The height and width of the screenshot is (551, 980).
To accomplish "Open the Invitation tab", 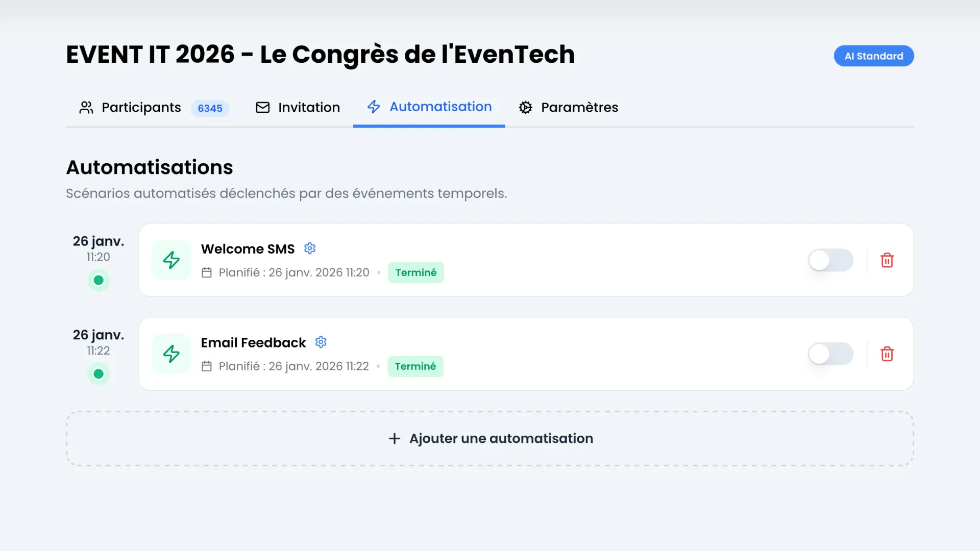I will [309, 107].
